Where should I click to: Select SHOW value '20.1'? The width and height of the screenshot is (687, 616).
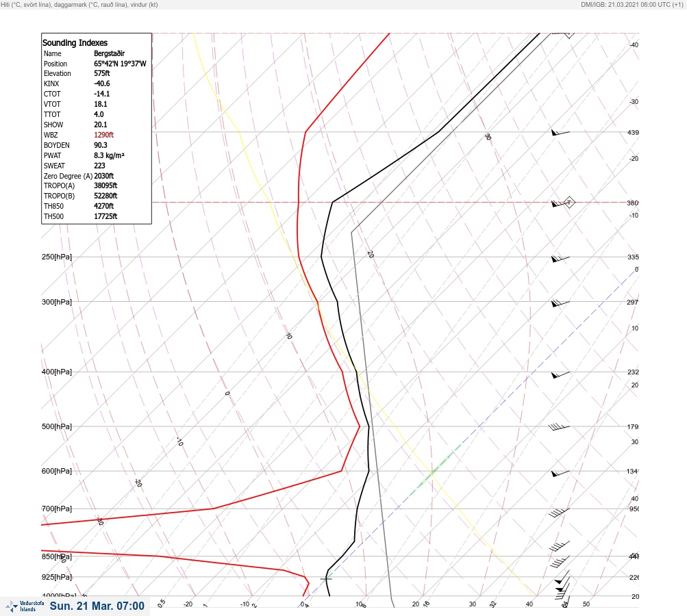(x=100, y=125)
